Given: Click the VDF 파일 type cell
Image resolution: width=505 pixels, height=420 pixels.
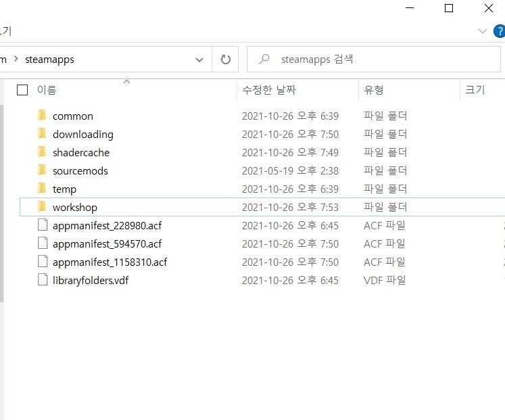Looking at the screenshot, I should point(385,280).
